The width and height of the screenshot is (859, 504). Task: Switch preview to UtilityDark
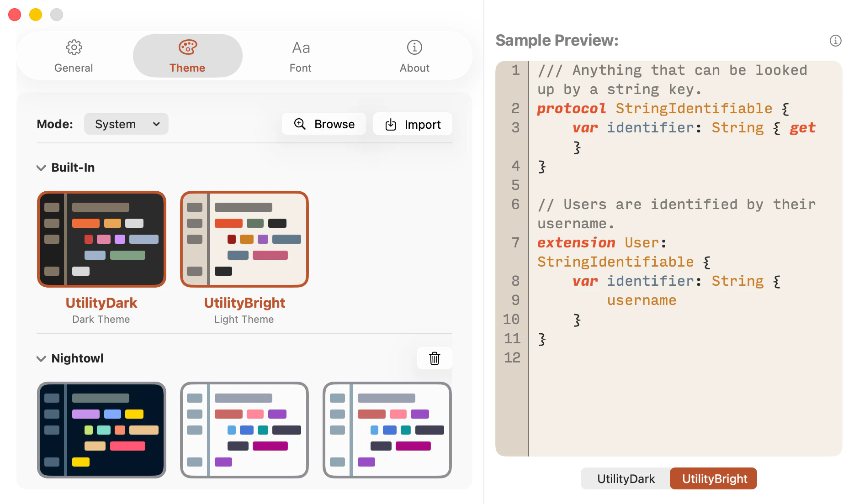pyautogui.click(x=626, y=478)
